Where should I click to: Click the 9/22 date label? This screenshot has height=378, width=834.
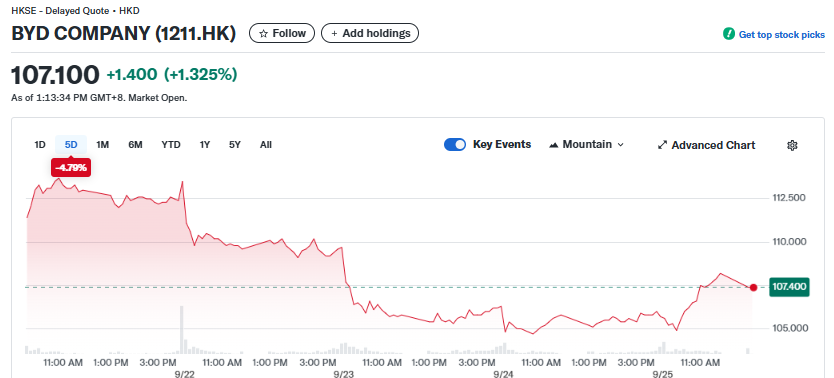pos(185,374)
